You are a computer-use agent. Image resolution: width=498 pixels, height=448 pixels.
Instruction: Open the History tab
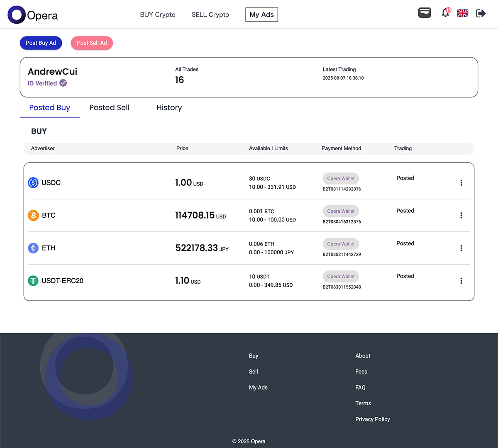(x=169, y=108)
